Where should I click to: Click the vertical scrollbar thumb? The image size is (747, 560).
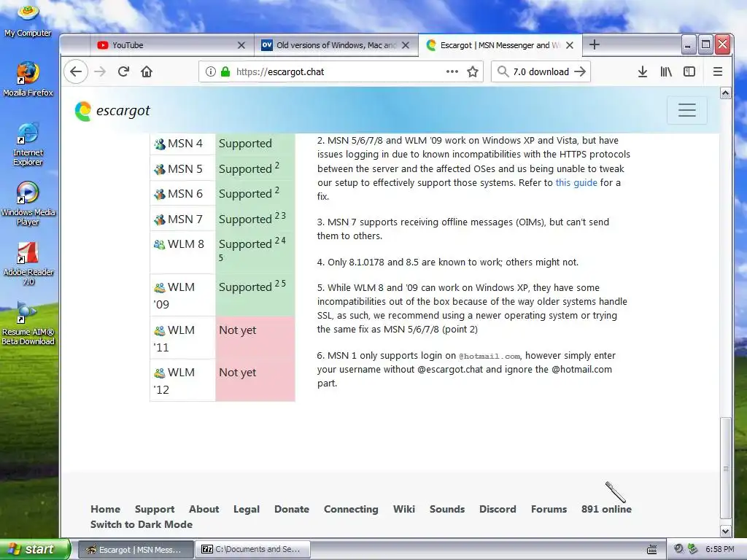point(725,469)
